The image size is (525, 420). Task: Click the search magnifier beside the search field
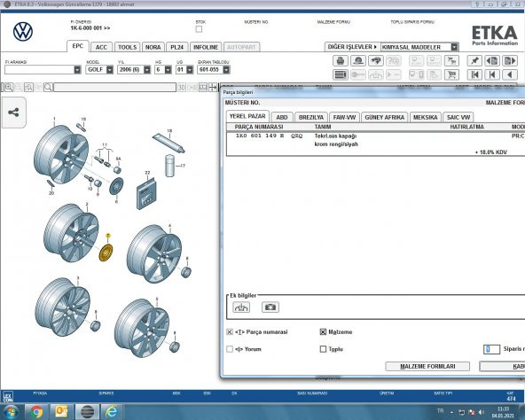[48, 88]
